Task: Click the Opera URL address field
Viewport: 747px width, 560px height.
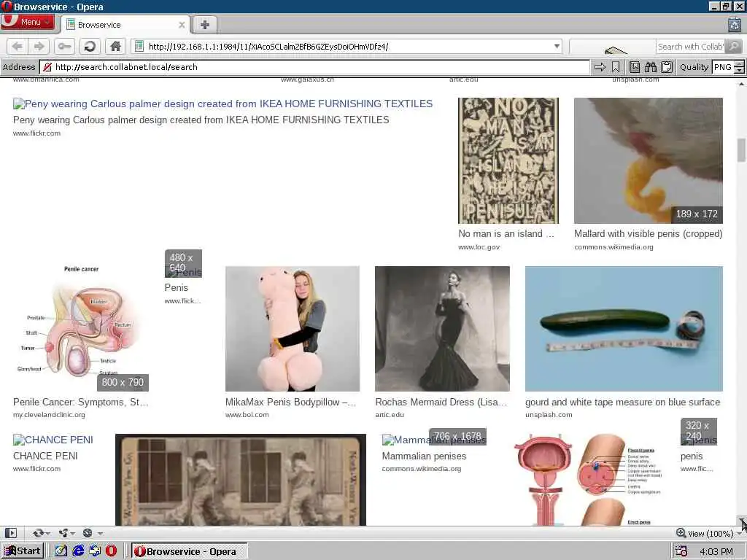Action: click(x=347, y=46)
